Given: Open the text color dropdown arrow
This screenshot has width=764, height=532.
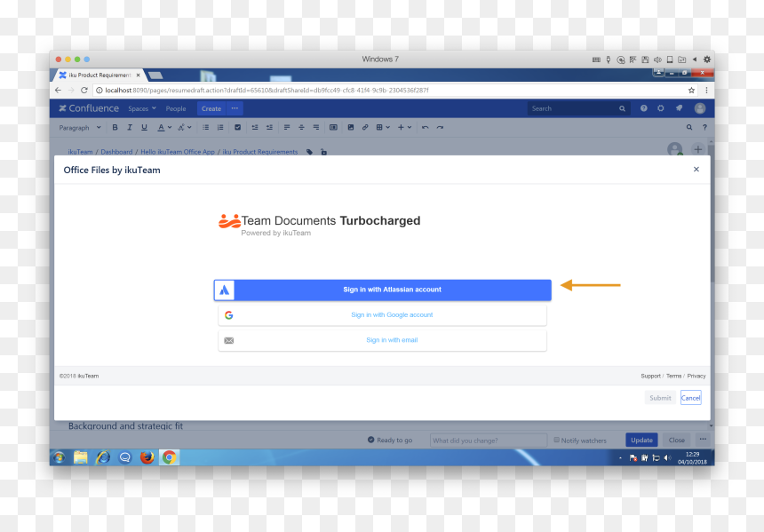Looking at the screenshot, I should pyautogui.click(x=170, y=128).
